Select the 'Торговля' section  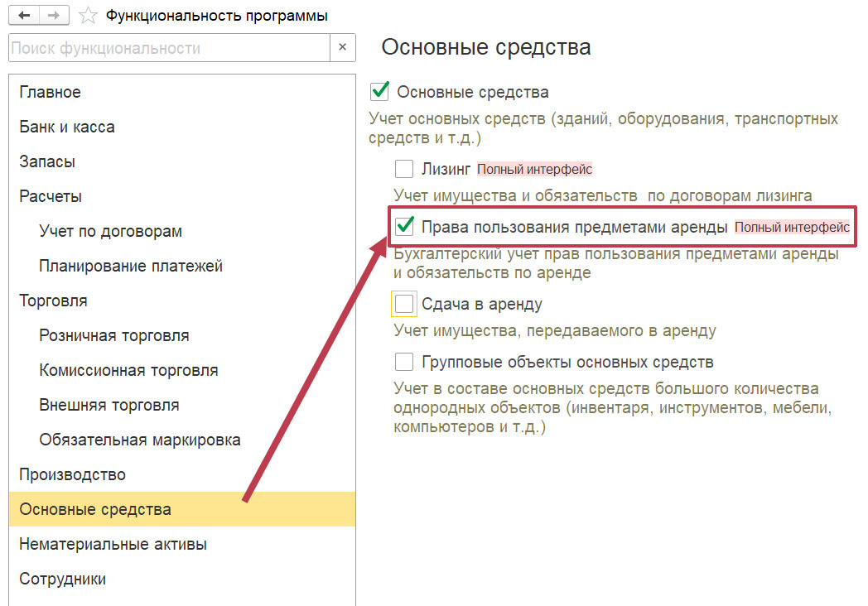182,301
